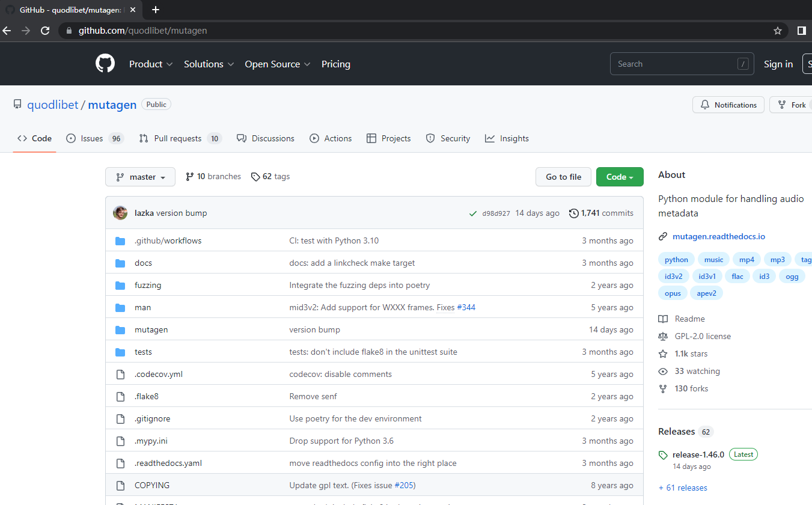Click the flac topic tag
The image size is (812, 505).
click(x=737, y=277)
